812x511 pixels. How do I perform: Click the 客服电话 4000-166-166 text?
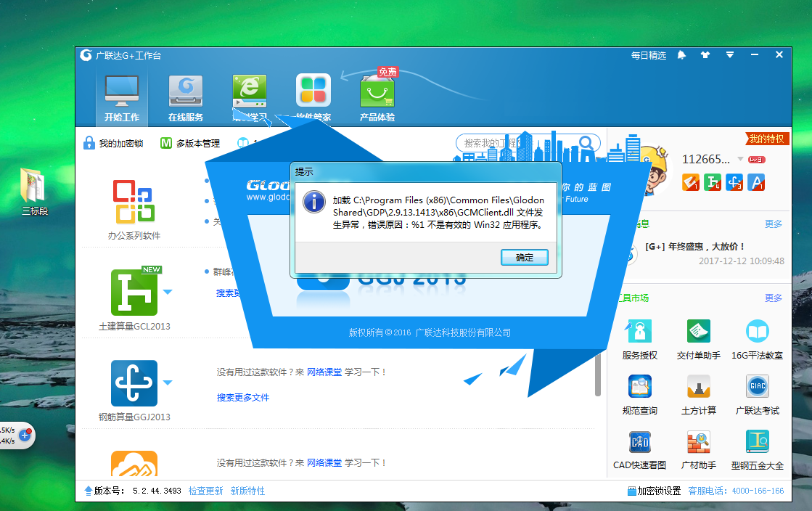coord(736,491)
